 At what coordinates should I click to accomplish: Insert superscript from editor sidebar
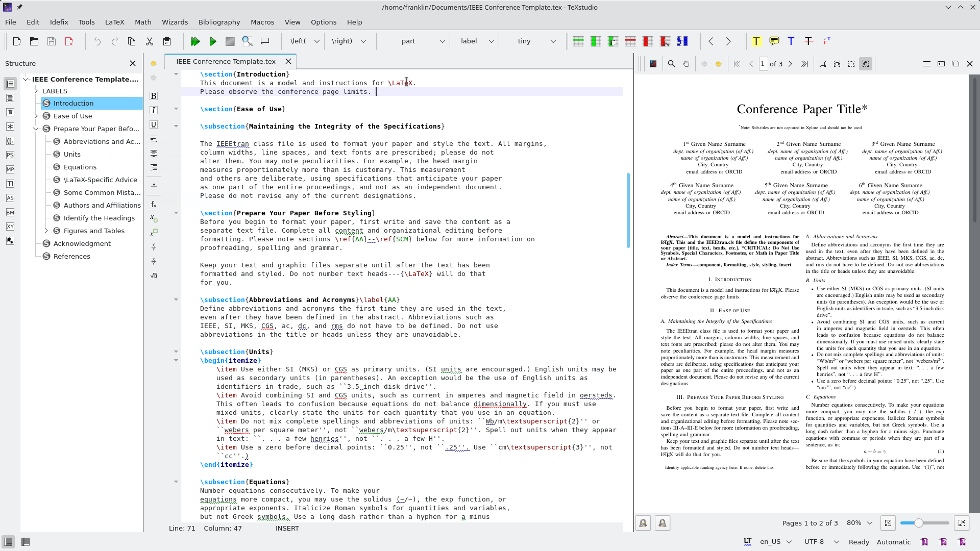pos(154,233)
